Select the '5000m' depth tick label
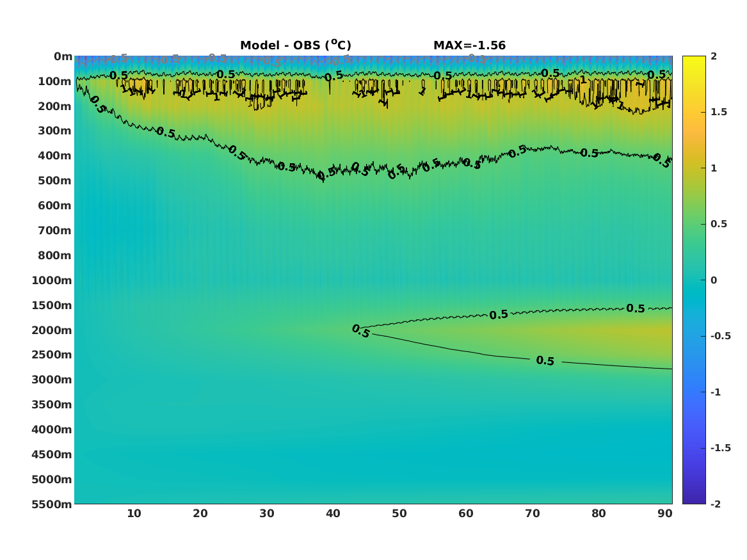 [x=52, y=479]
